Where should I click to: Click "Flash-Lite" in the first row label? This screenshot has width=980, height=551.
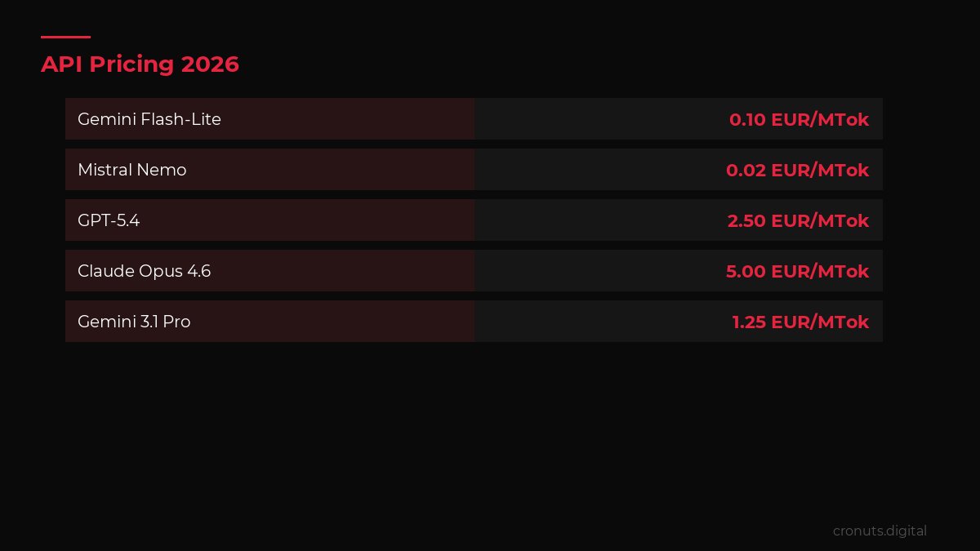tap(180, 119)
